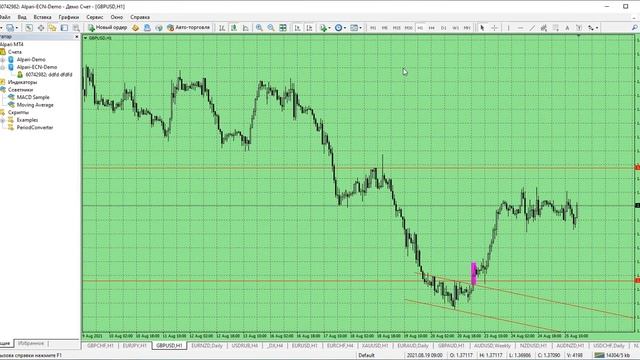Switch to the EURUSD,H1 chart tab
640x360 pixels.
point(304,346)
